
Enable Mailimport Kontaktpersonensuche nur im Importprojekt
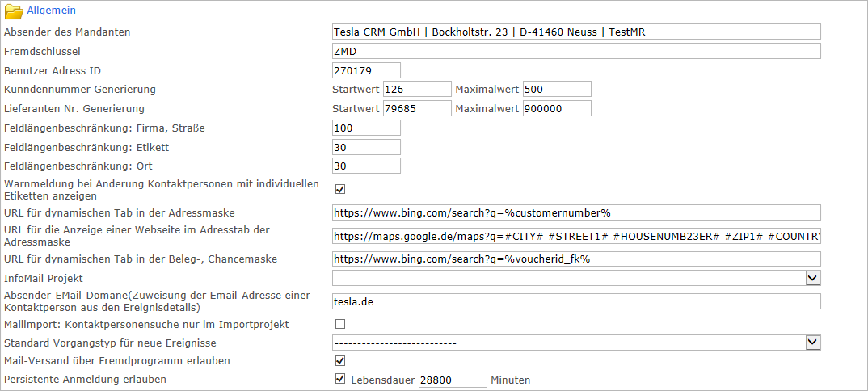(x=340, y=324)
